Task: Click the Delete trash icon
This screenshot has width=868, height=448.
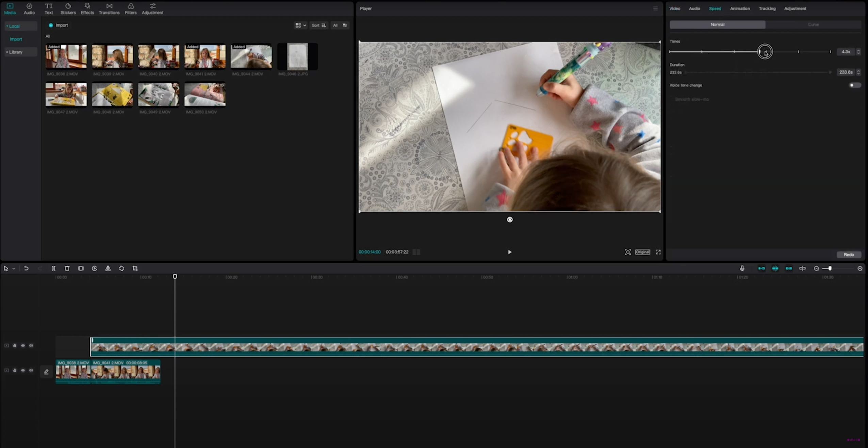Action: (x=67, y=269)
